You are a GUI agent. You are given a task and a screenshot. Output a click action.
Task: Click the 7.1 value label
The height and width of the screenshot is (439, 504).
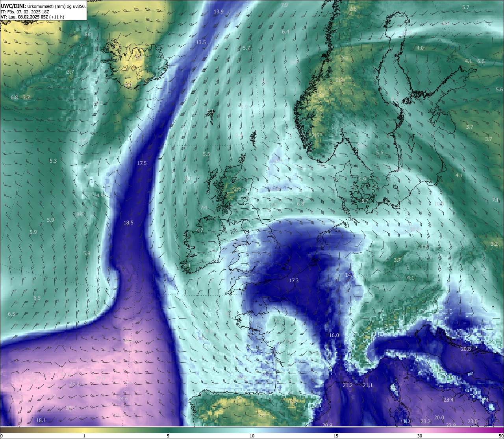click(x=495, y=200)
